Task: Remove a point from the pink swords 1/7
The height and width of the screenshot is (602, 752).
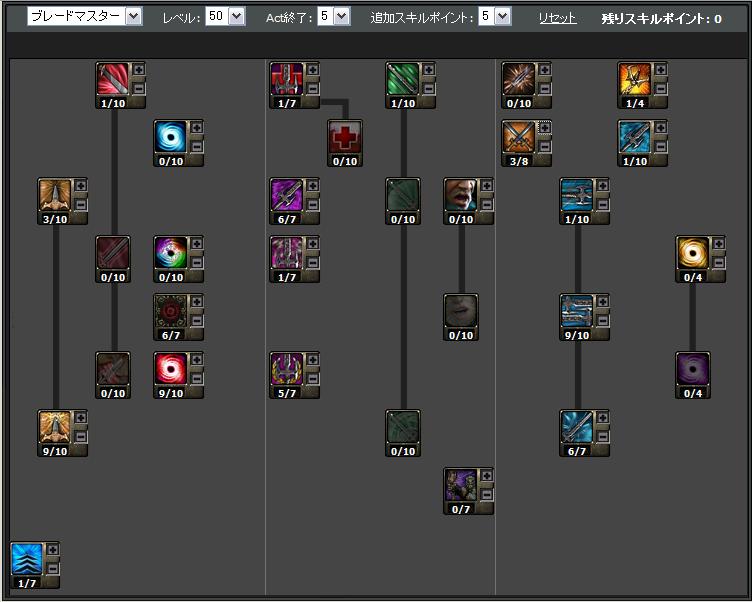Action: [313, 262]
